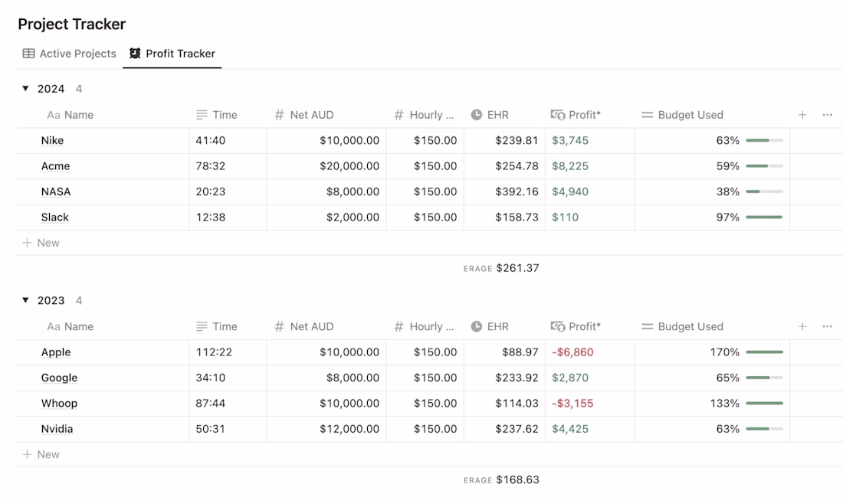
Task: Open the three-dot column options in 2024
Action: [x=827, y=115]
